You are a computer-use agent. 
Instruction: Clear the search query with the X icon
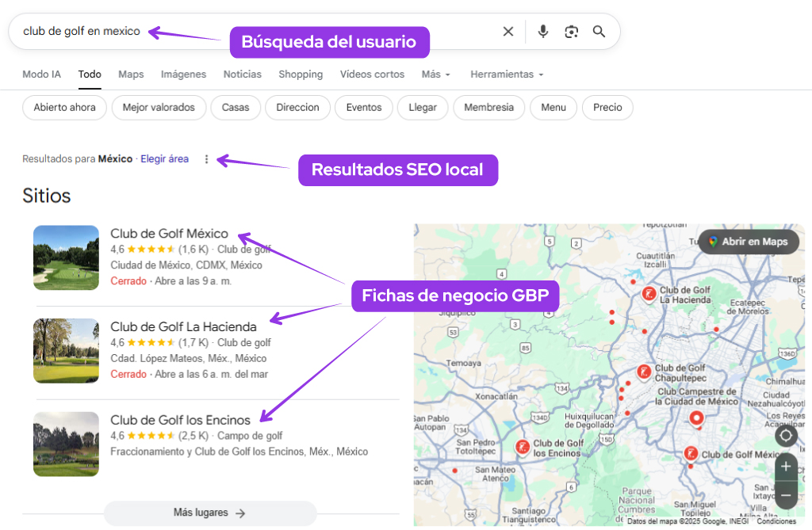[508, 31]
